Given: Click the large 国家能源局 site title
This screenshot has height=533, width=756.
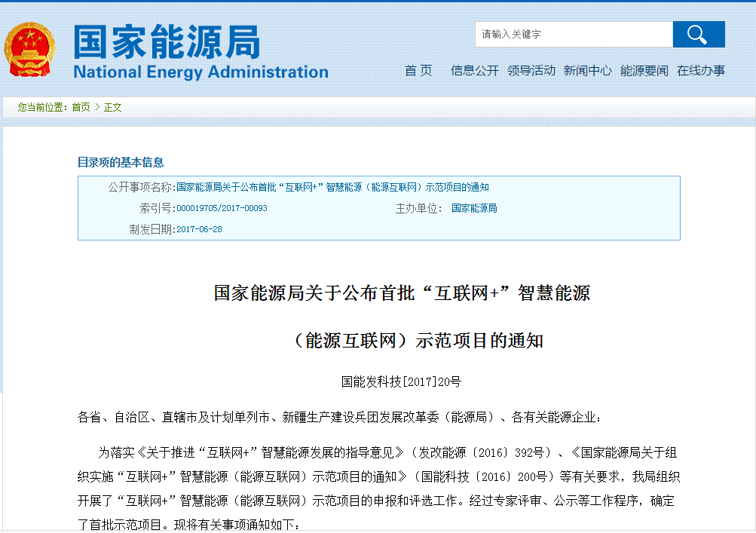Looking at the screenshot, I should [167, 41].
